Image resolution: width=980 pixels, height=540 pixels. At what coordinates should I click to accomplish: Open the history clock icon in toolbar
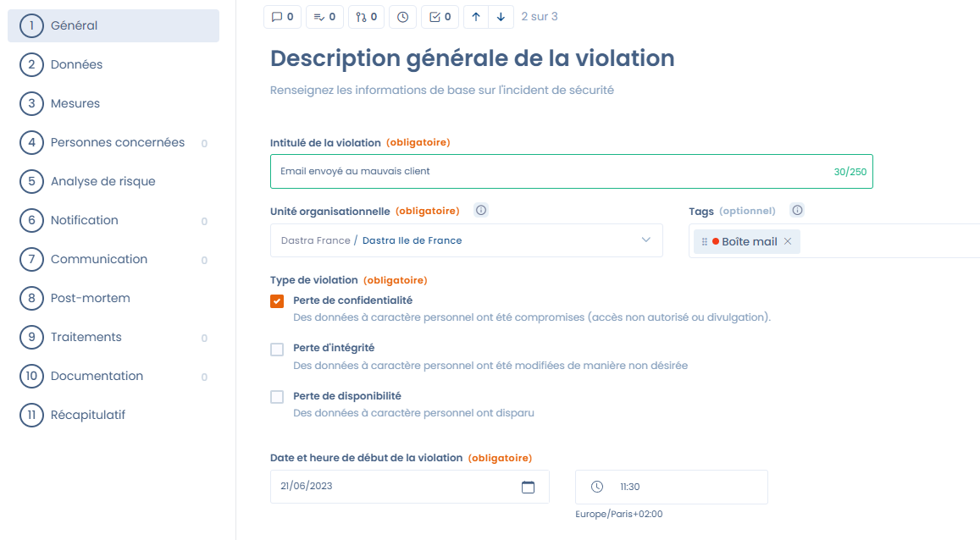tap(402, 17)
